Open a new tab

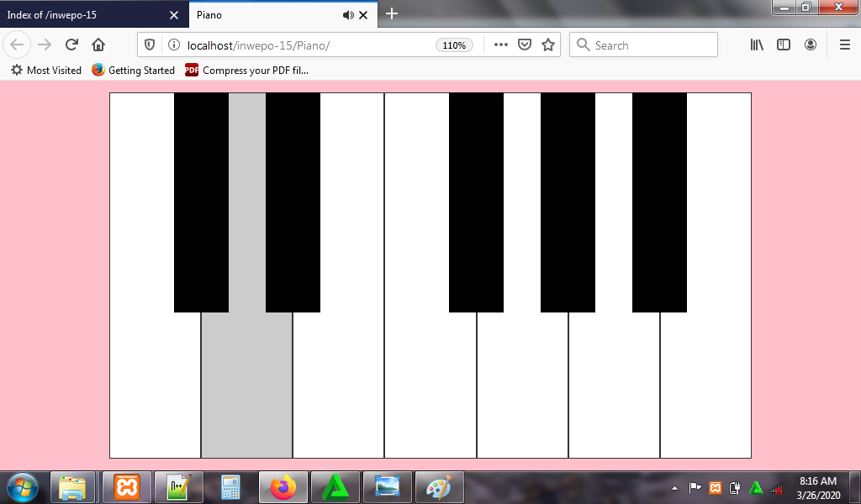pyautogui.click(x=392, y=14)
